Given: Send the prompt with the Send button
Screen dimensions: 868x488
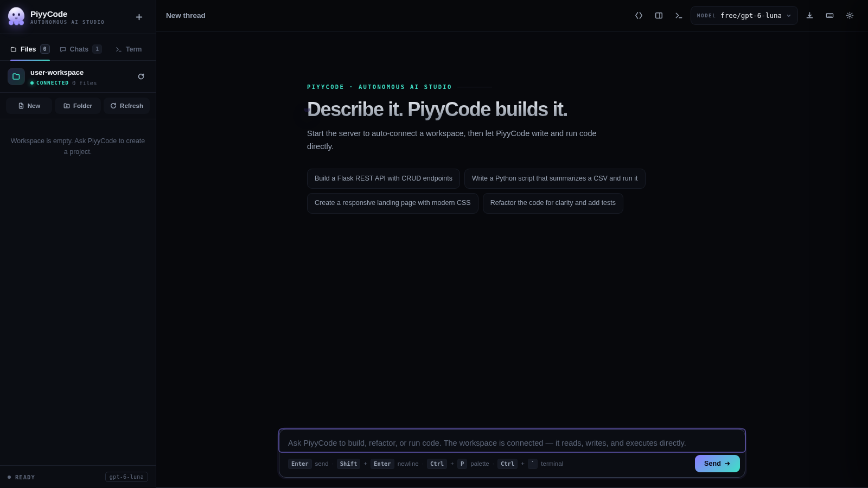Looking at the screenshot, I should point(717,464).
